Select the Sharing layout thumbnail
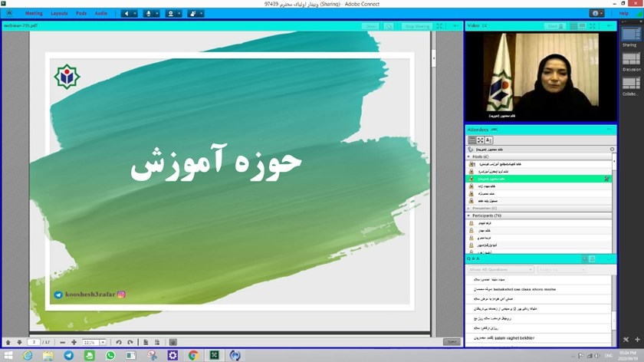 tap(631, 35)
